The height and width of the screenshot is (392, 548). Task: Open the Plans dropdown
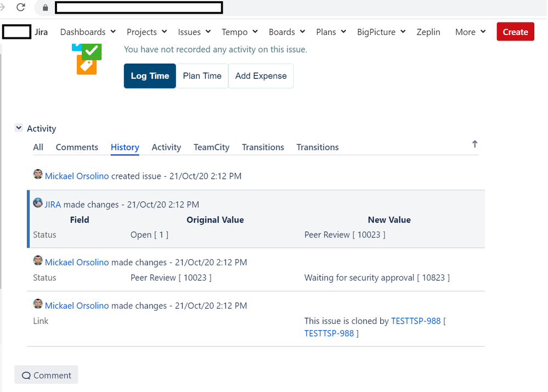(331, 32)
